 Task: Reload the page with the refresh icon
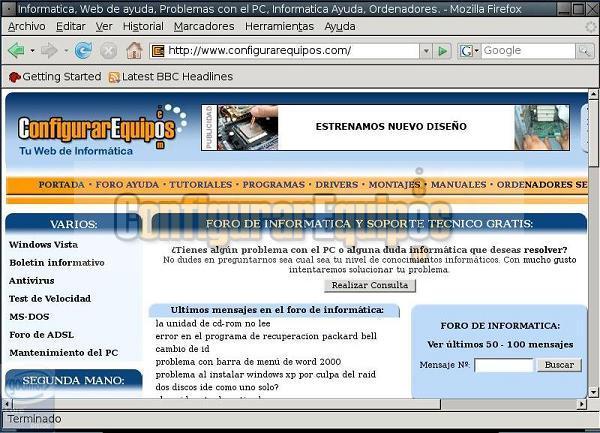point(83,50)
